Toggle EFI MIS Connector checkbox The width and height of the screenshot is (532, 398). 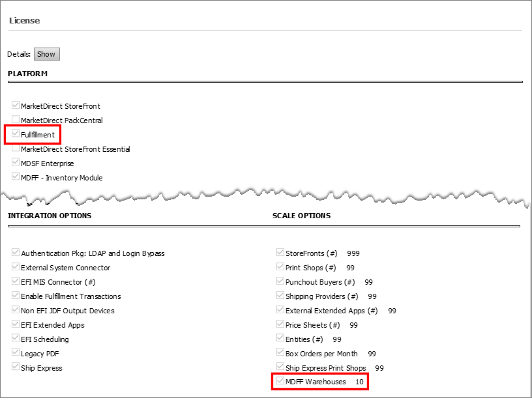[15, 281]
